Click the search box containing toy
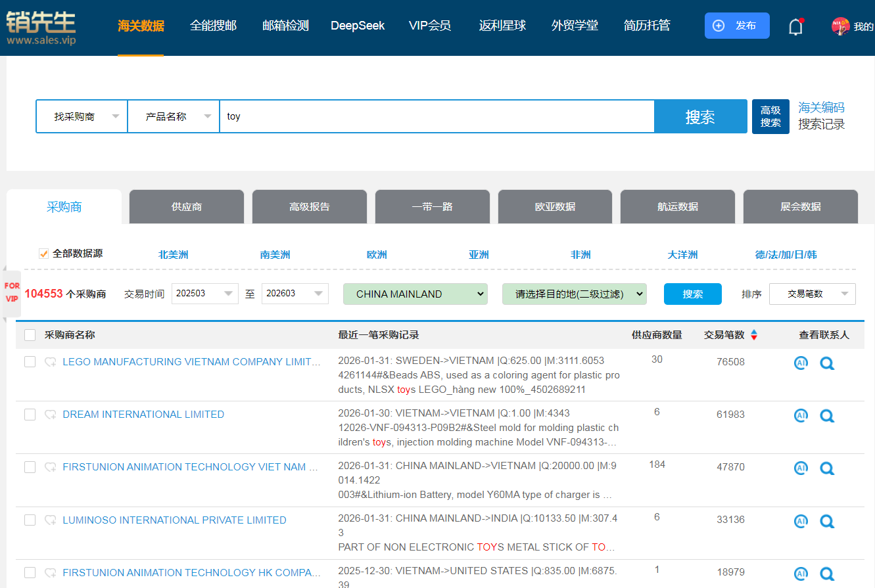This screenshot has height=588, width=875. pos(437,116)
